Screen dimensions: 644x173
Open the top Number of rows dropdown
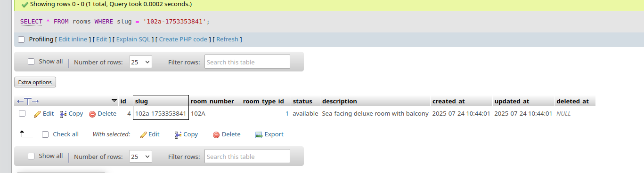tap(140, 62)
